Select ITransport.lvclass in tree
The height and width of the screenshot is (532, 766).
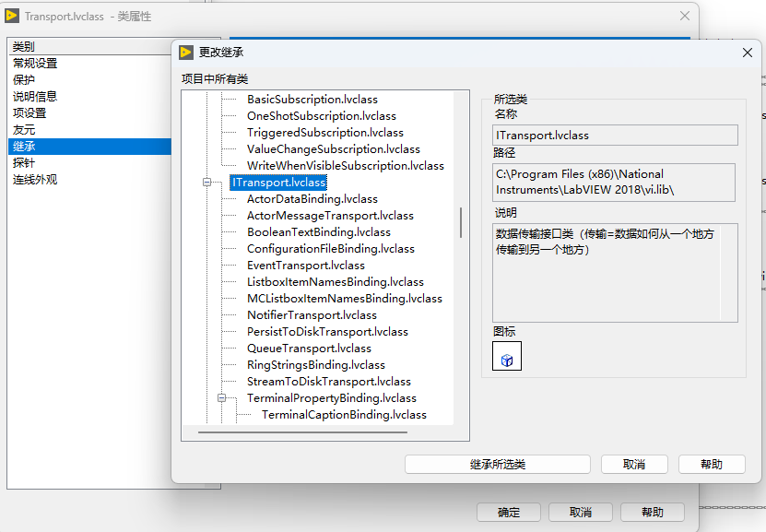(278, 183)
